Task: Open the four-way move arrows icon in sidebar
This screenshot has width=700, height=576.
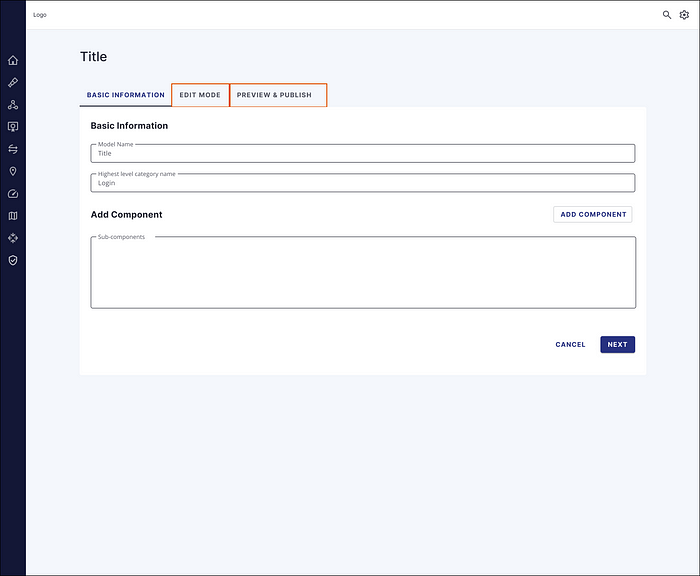Action: (13, 238)
